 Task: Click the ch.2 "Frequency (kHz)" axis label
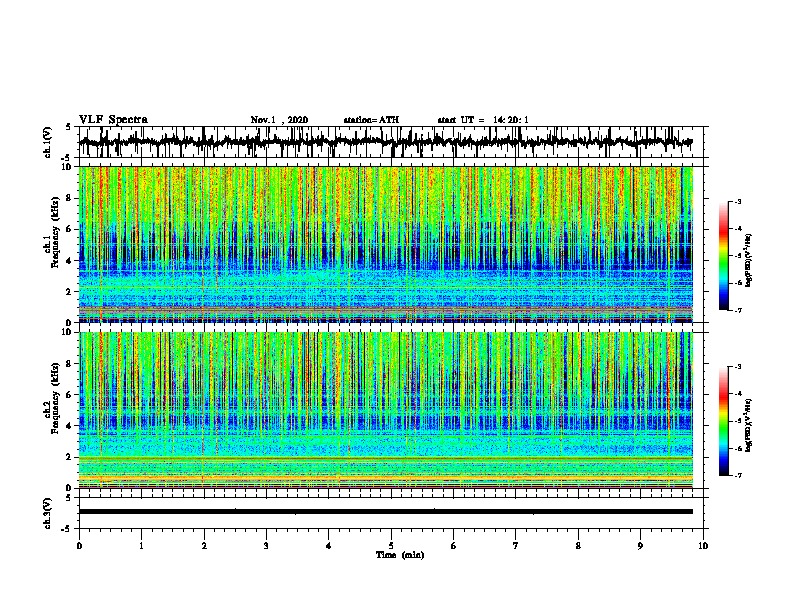(x=55, y=398)
